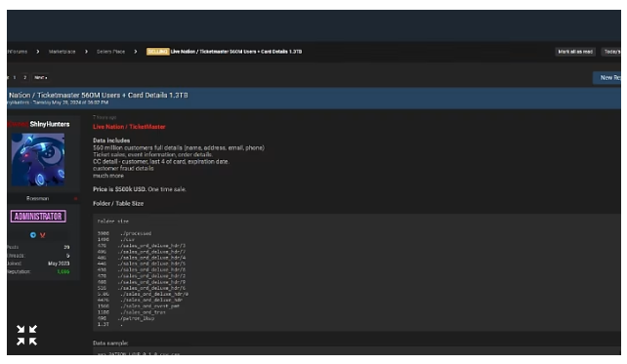
Task: Open the ShinyHunters avatar image
Action: 38,160
